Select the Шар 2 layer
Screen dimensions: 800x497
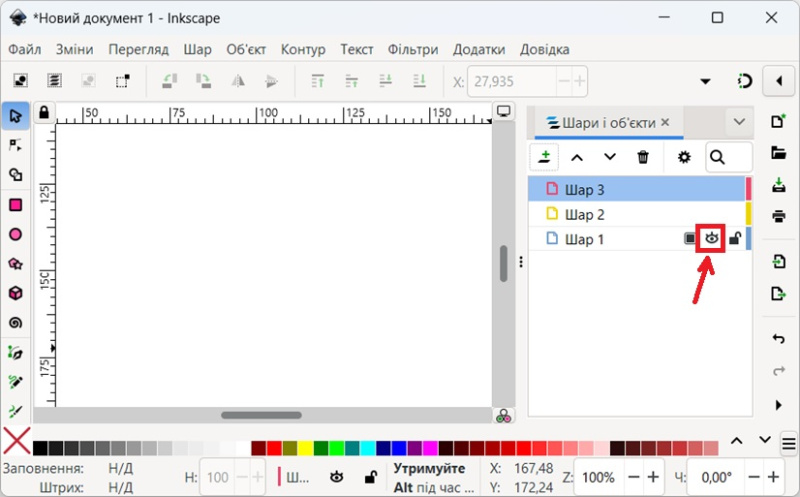(x=585, y=214)
